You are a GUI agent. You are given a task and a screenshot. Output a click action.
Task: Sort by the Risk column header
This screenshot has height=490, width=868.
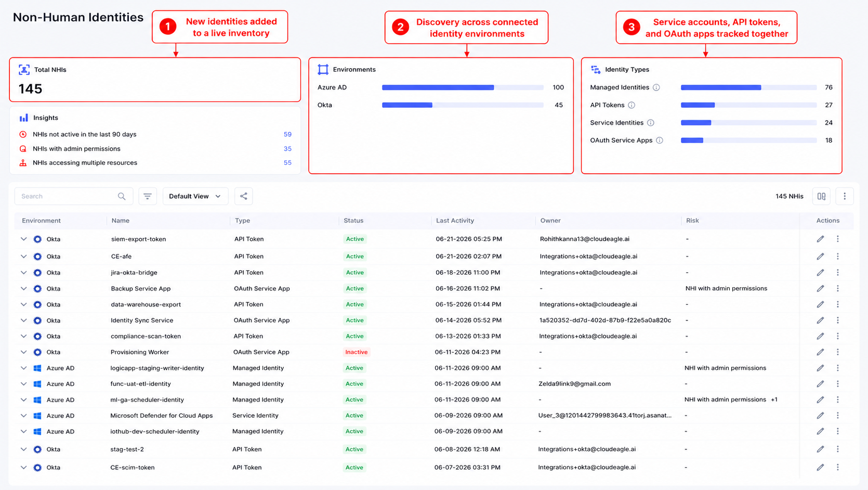pyautogui.click(x=692, y=221)
